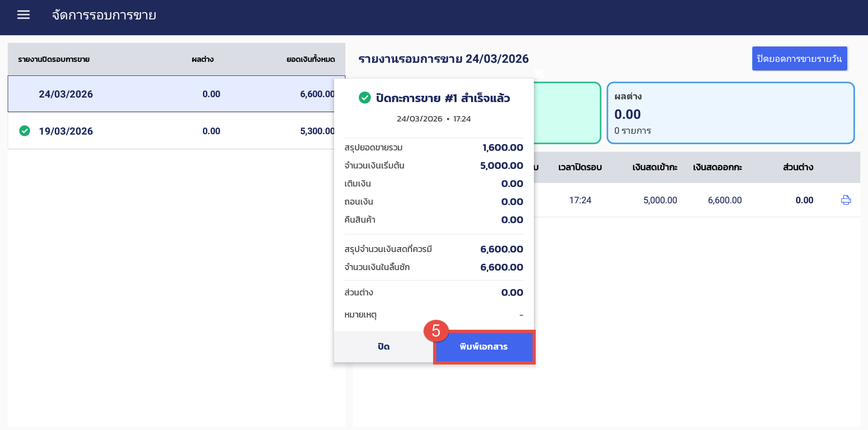
Task: Click the เงินสดเข้ากะ column header
Action: pos(654,167)
